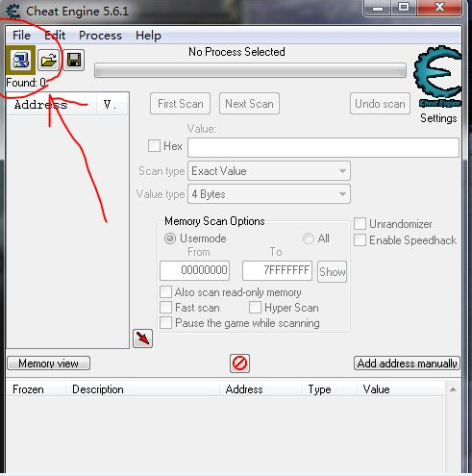Click the Cheat Engine logo
The width and height of the screenshot is (472, 476).
pyautogui.click(x=437, y=76)
